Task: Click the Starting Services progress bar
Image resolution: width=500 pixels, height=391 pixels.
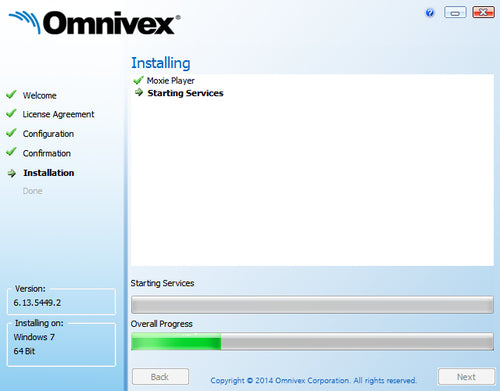Action: [x=312, y=304]
